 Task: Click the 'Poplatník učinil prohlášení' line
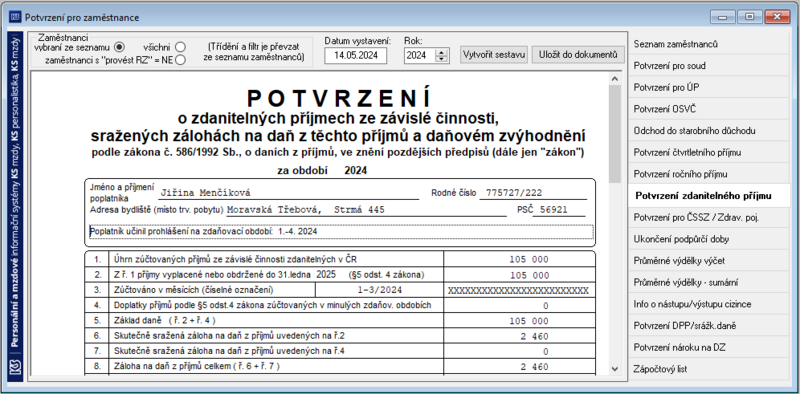341,232
